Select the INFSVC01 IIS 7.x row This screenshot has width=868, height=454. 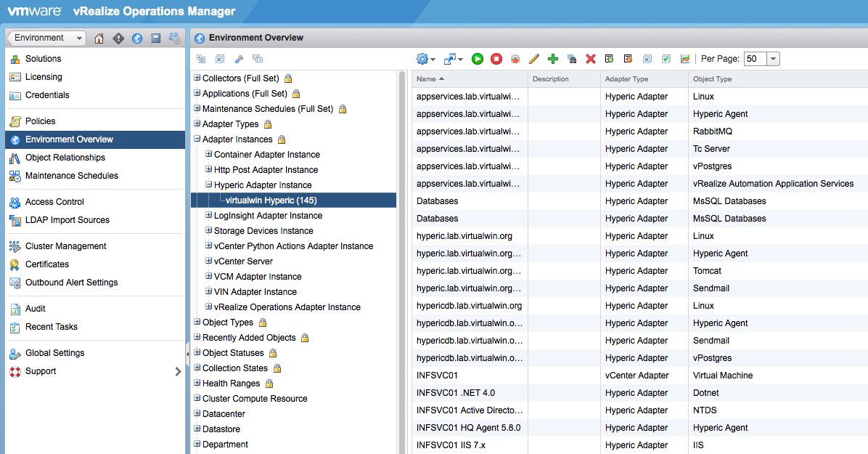point(640,445)
